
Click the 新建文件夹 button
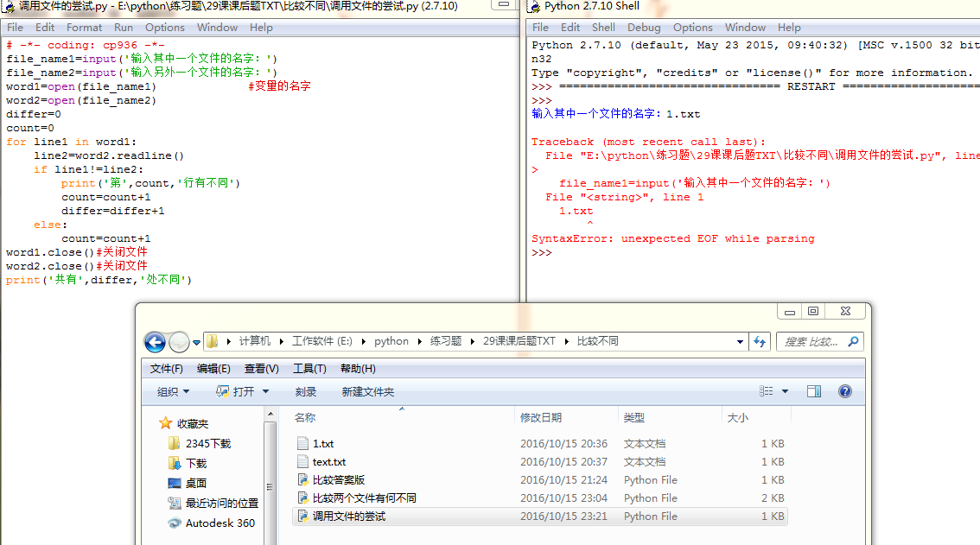tap(367, 391)
